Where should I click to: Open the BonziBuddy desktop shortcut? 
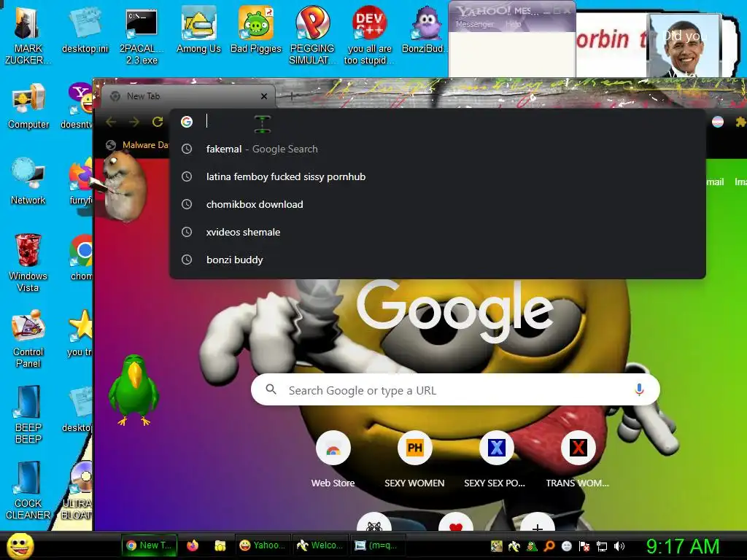pos(425,30)
